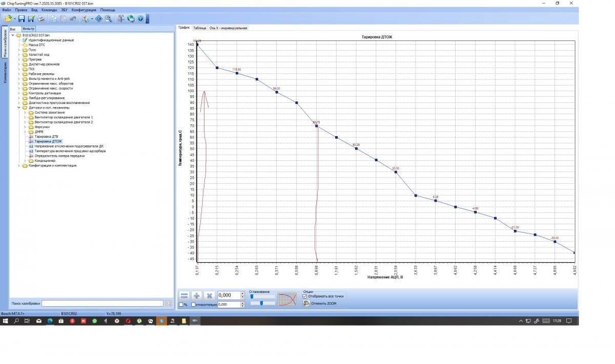Expand the 'Холостой ход' folder
This screenshot has height=364, width=615.
19,54
